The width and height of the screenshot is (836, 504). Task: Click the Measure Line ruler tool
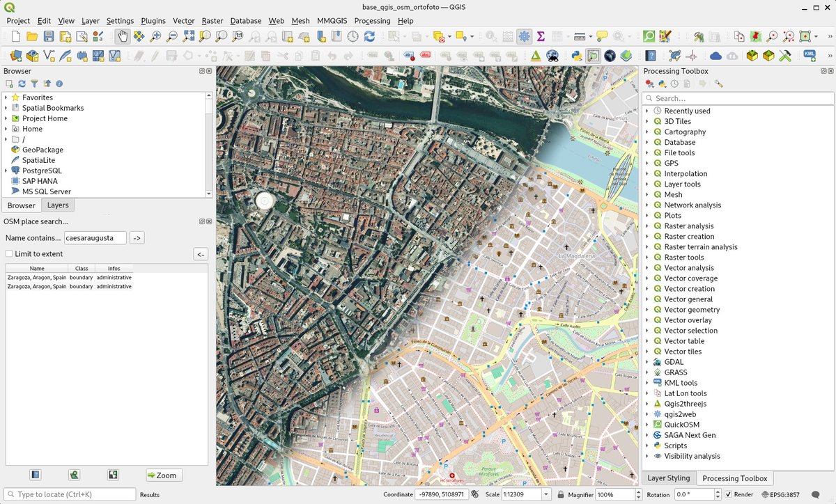coord(579,36)
